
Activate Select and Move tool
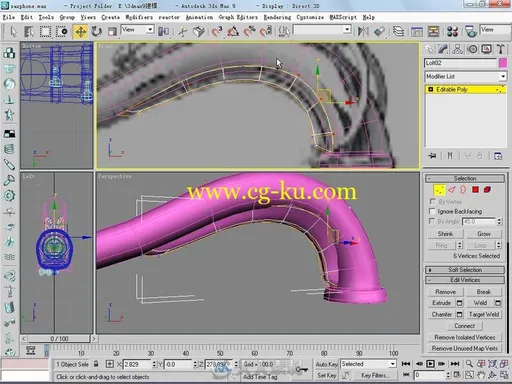80,32
